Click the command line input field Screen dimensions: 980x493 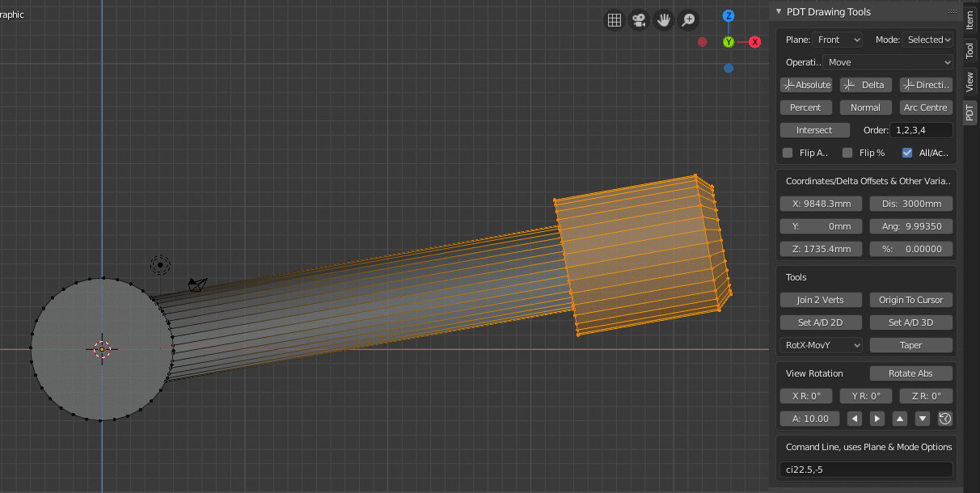click(x=866, y=470)
